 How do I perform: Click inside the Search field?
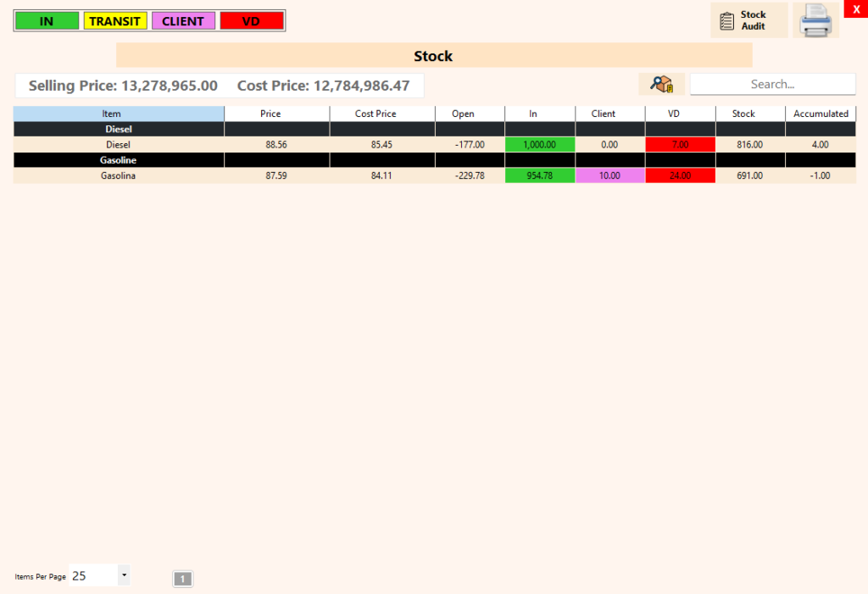coord(772,84)
